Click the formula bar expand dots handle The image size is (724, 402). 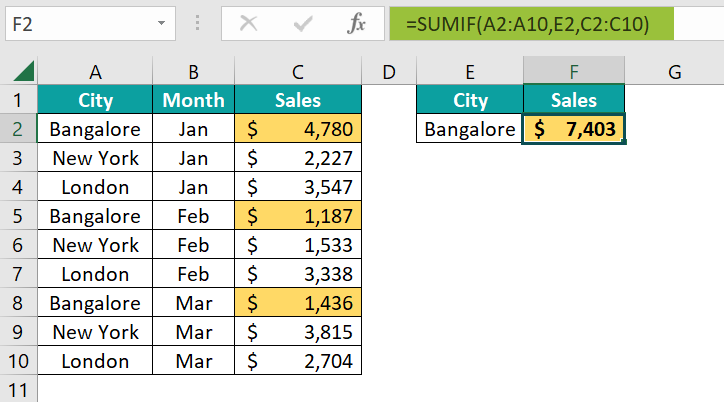pyautogui.click(x=197, y=23)
